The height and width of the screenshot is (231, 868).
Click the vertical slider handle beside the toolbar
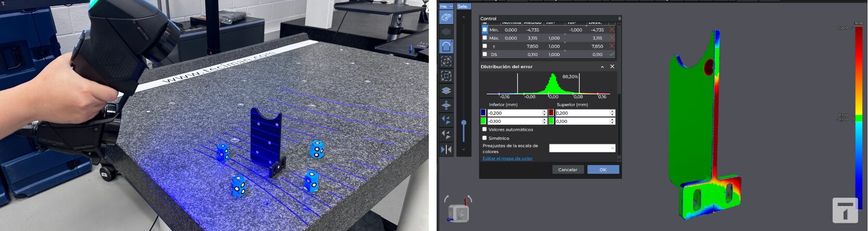[x=464, y=123]
